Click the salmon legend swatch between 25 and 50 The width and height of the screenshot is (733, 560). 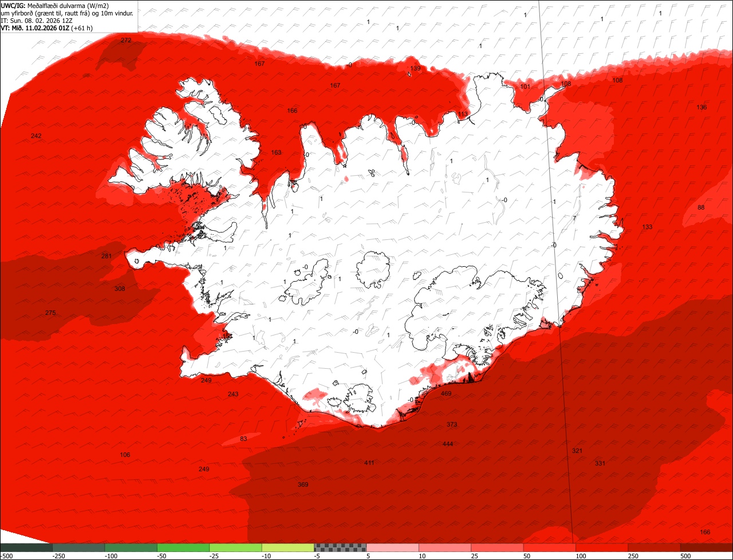click(x=497, y=547)
